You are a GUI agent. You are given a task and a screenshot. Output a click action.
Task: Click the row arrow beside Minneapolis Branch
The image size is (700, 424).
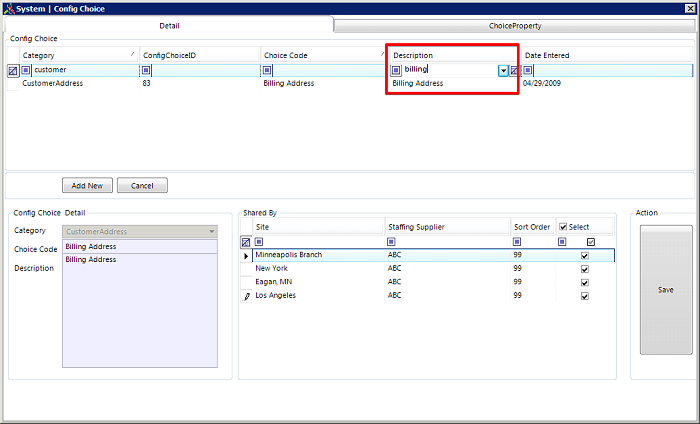pyautogui.click(x=246, y=256)
